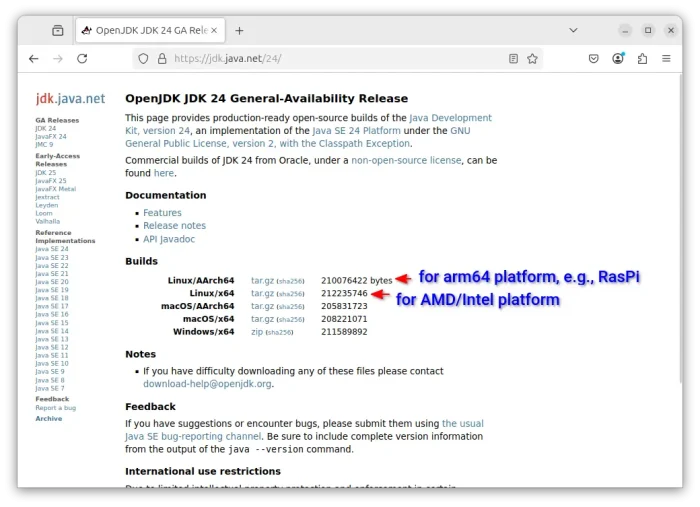Viewport: 700px width, 507px height.
Task: Minimize the Firefox window
Action: [x=625, y=30]
